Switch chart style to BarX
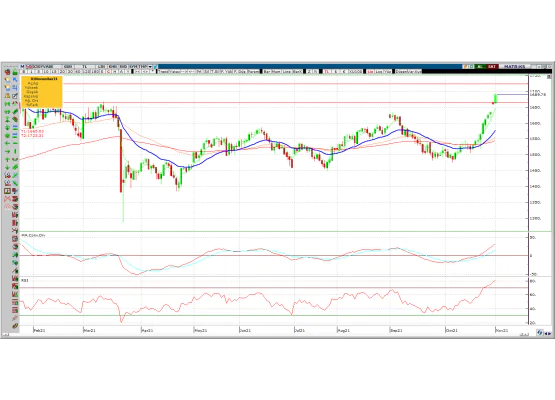The height and width of the screenshot is (400, 555). tap(297, 71)
